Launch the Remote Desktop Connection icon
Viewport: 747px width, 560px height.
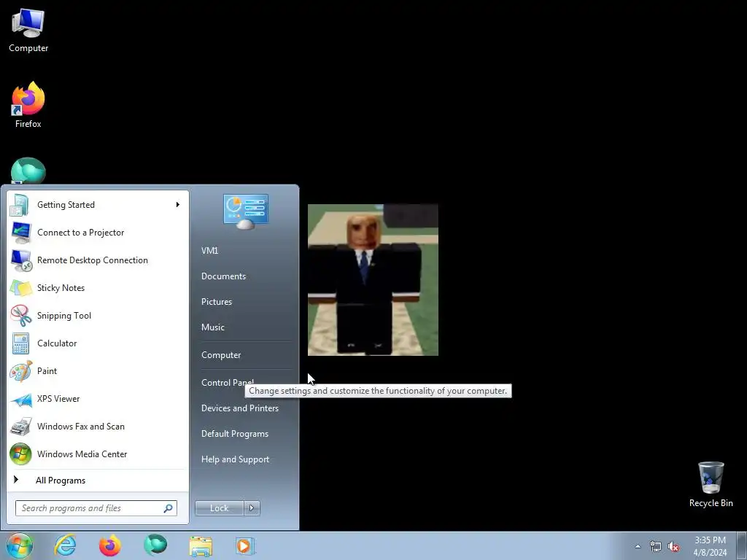pos(20,260)
